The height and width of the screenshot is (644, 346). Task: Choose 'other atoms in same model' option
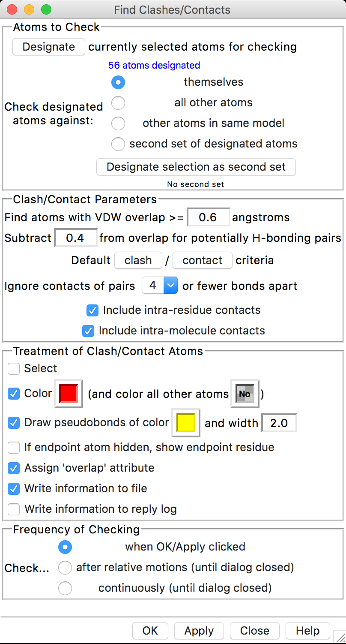click(x=118, y=123)
